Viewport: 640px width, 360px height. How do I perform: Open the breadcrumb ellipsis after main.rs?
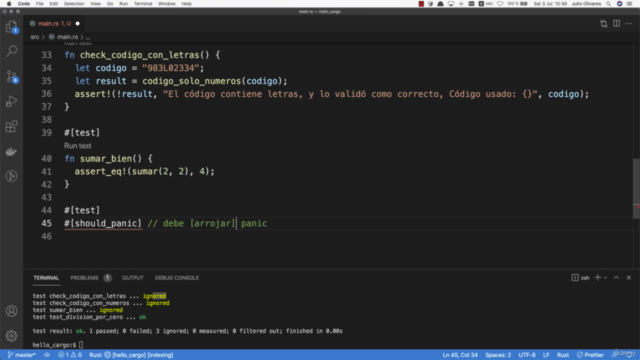88,37
